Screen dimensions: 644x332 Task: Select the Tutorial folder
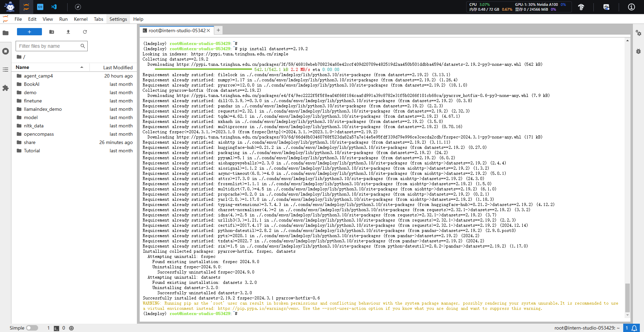pyautogui.click(x=74, y=151)
